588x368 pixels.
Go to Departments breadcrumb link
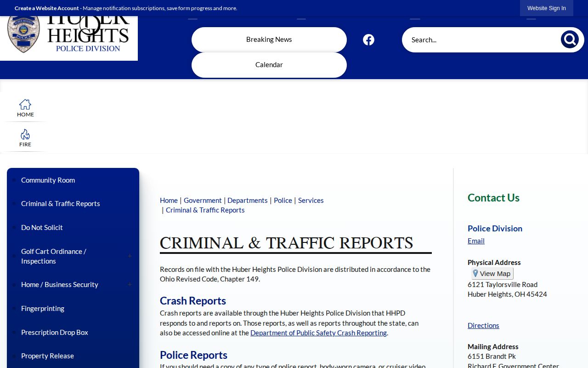pos(247,200)
